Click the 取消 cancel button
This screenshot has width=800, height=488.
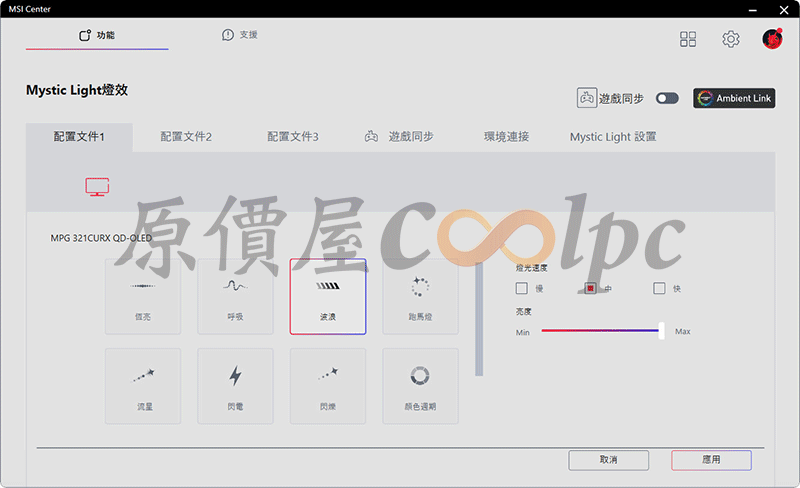[x=609, y=460]
